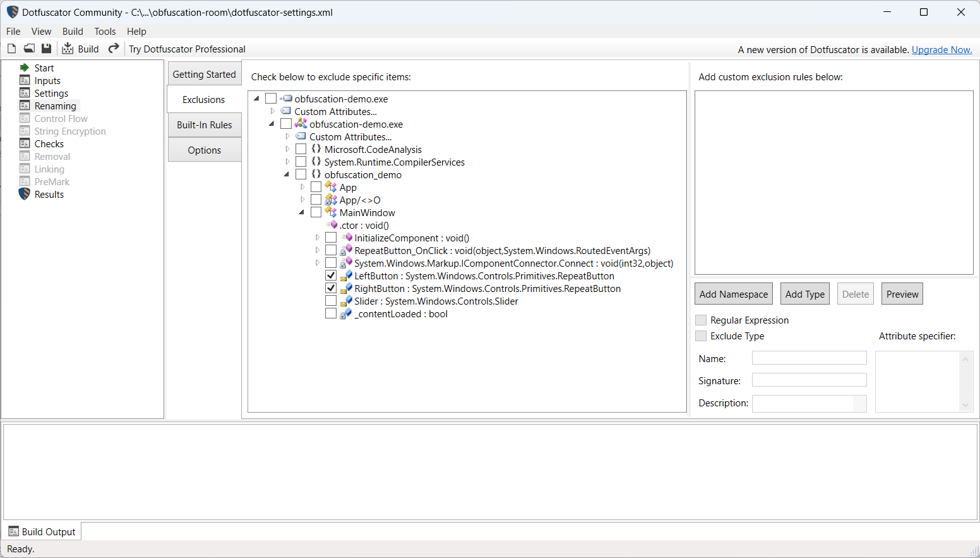Collapse the top obfuscation-demo.exe tree node

256,99
